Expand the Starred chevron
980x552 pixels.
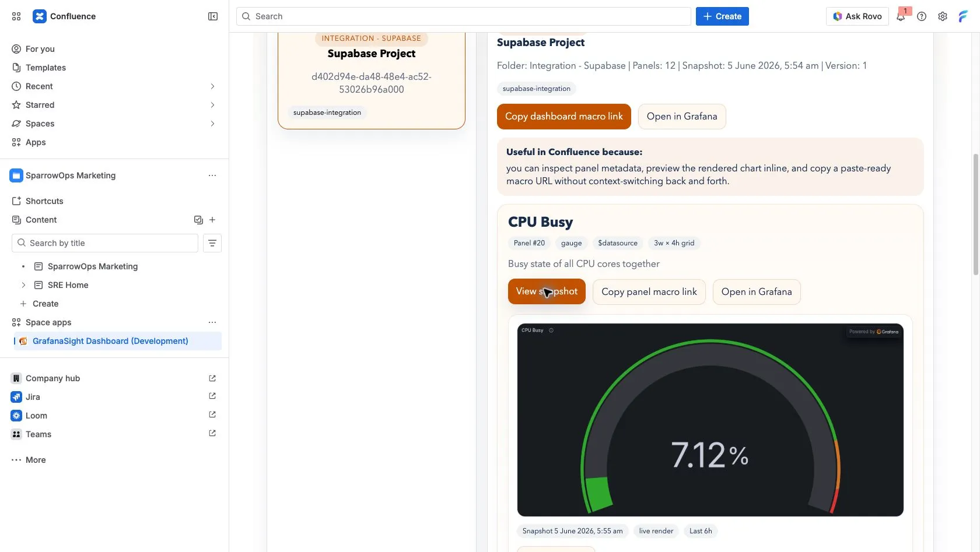click(212, 105)
